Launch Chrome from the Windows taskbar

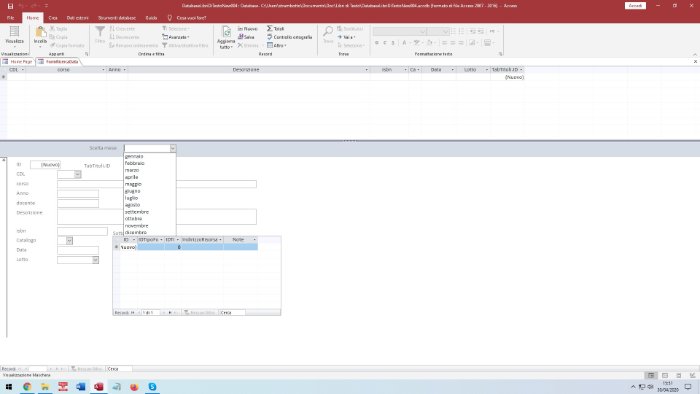(27, 386)
